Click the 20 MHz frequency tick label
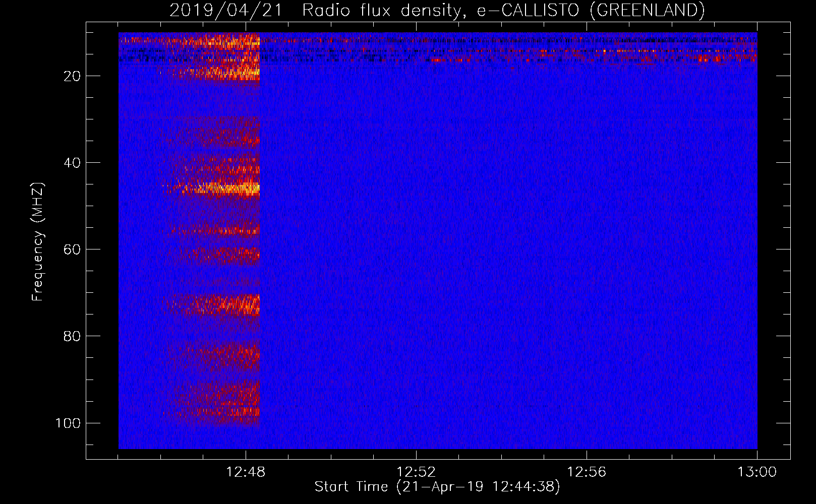The width and height of the screenshot is (816, 504). tap(72, 76)
